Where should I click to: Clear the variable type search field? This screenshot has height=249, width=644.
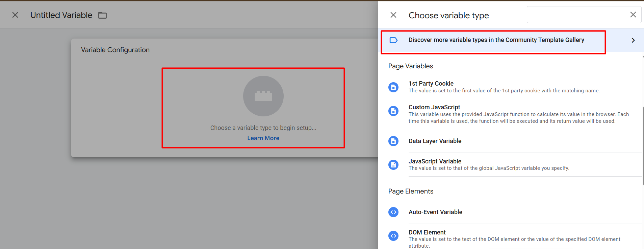point(633,15)
